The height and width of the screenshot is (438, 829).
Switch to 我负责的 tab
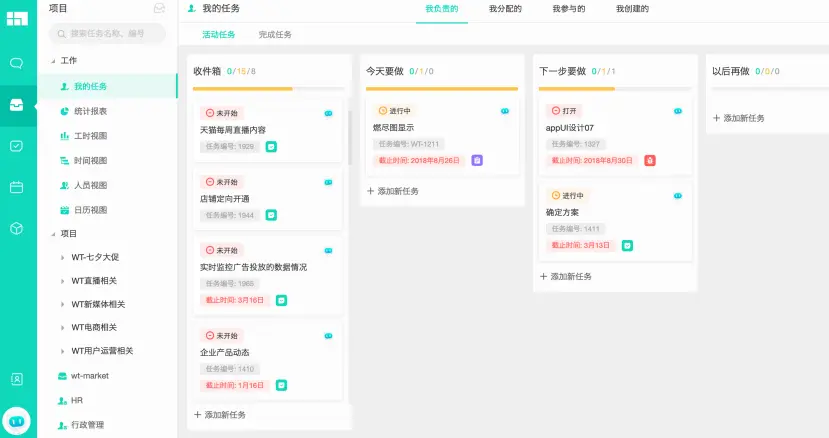pyautogui.click(x=441, y=8)
